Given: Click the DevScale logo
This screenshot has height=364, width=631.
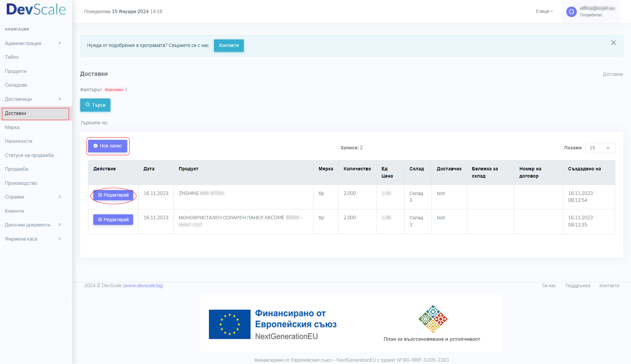Looking at the screenshot, I should (36, 10).
